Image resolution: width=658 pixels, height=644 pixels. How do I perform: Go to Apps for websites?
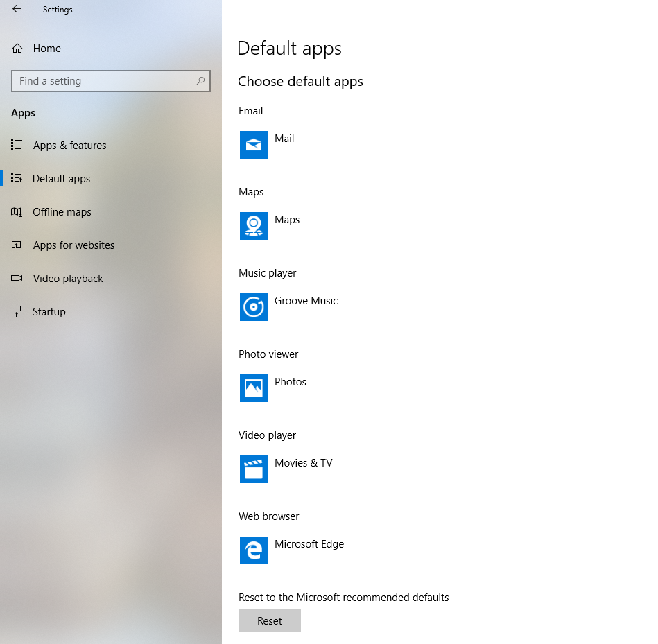(111, 245)
